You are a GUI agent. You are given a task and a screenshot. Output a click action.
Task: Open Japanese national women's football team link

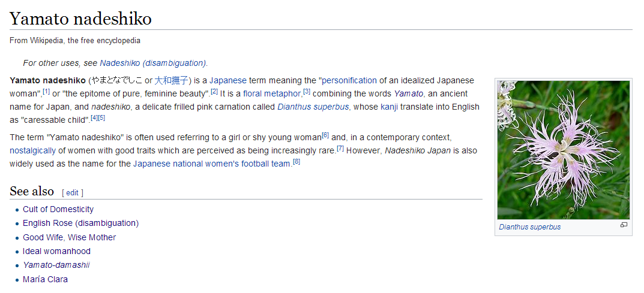[x=212, y=164]
